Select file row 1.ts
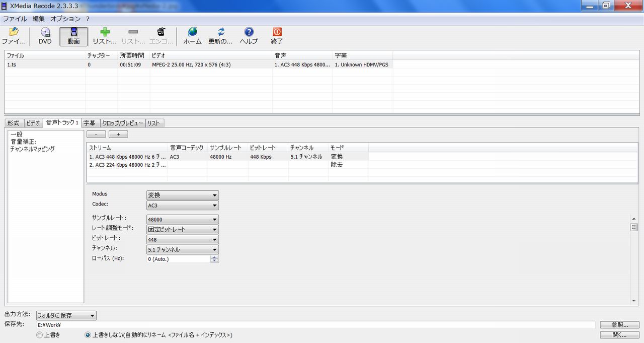 point(199,64)
